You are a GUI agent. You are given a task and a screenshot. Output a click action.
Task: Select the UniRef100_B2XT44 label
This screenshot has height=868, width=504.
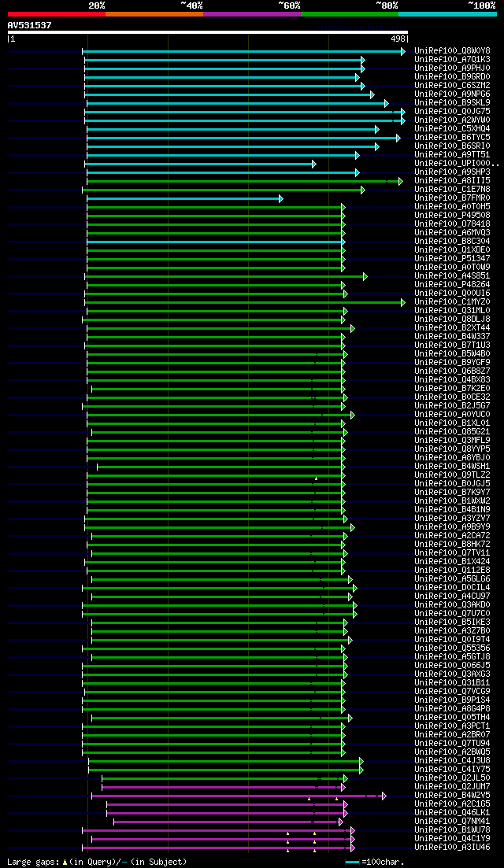click(x=452, y=328)
